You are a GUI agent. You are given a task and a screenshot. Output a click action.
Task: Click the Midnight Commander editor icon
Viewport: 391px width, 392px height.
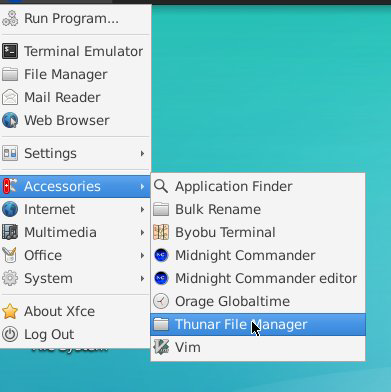click(161, 278)
